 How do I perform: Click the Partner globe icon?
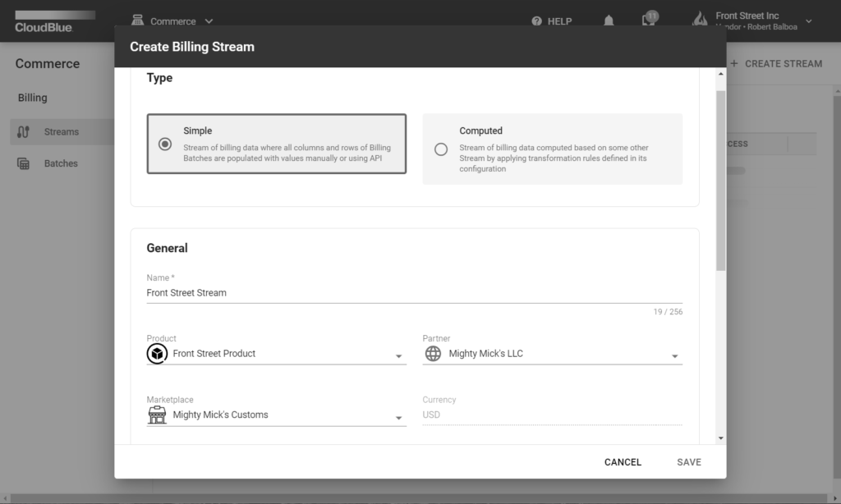(x=433, y=354)
